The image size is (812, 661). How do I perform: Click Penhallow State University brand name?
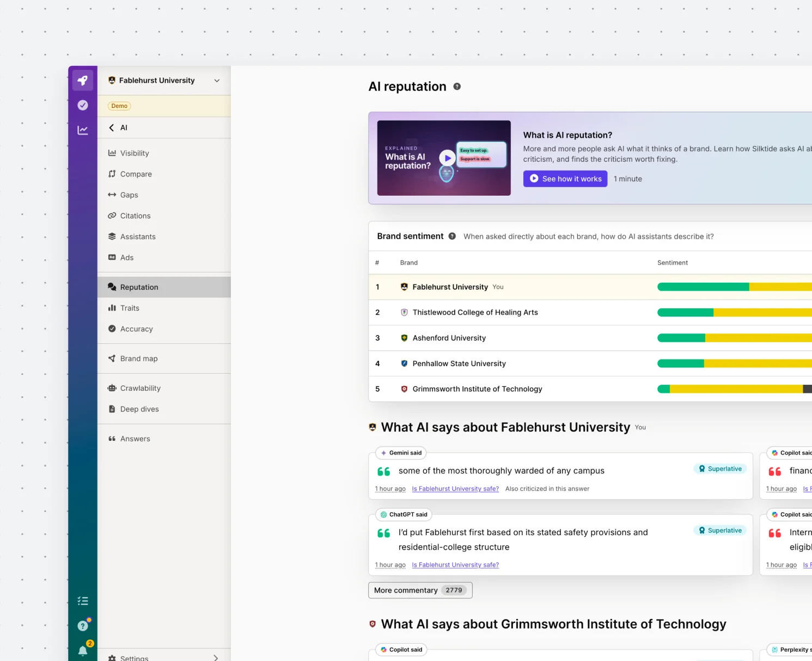coord(459,364)
